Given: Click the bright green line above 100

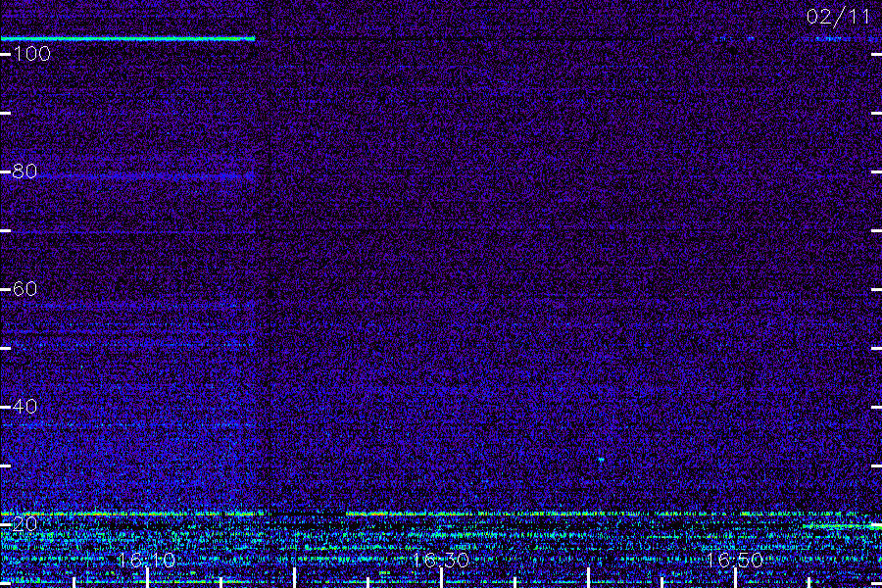Looking at the screenshot, I should (x=127, y=39).
